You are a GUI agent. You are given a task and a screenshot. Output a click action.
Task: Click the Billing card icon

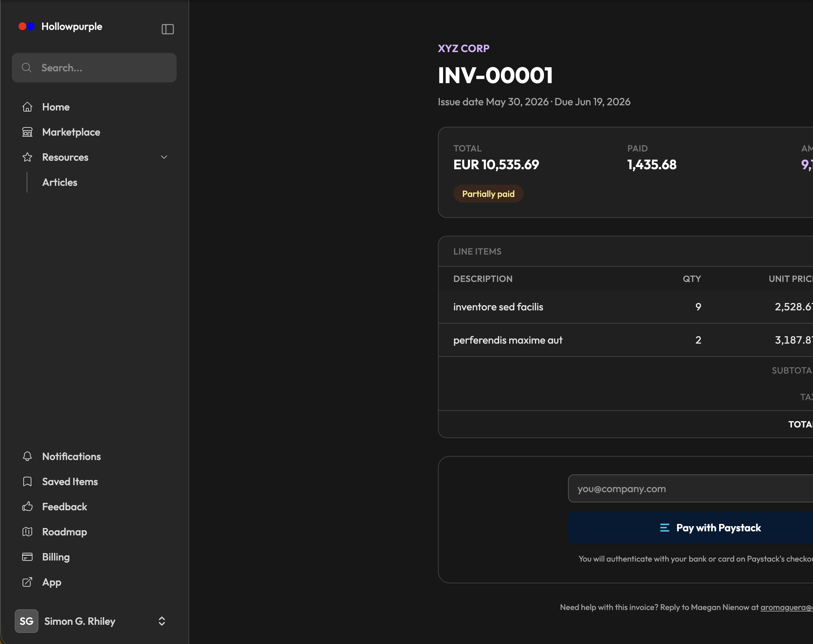(27, 557)
